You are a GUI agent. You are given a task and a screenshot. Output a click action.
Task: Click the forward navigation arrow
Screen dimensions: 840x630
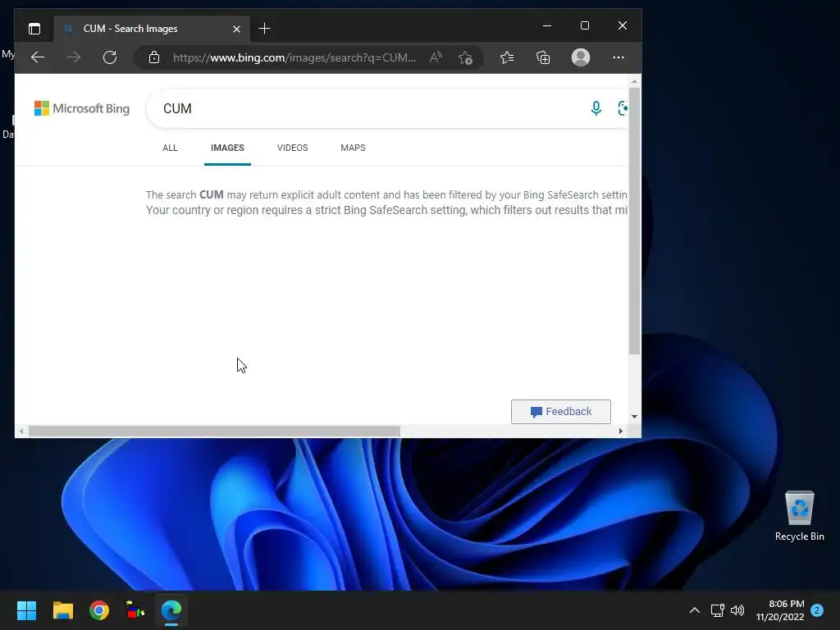coord(74,57)
